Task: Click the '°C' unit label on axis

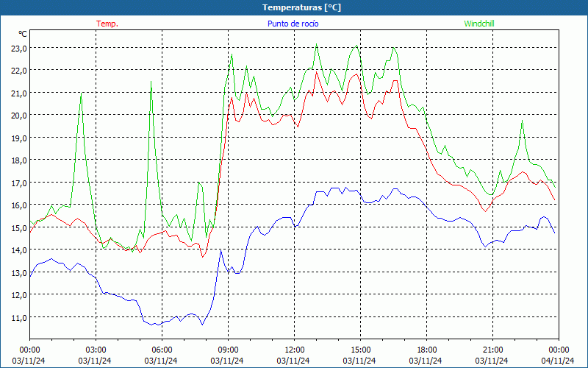Action: [23, 34]
